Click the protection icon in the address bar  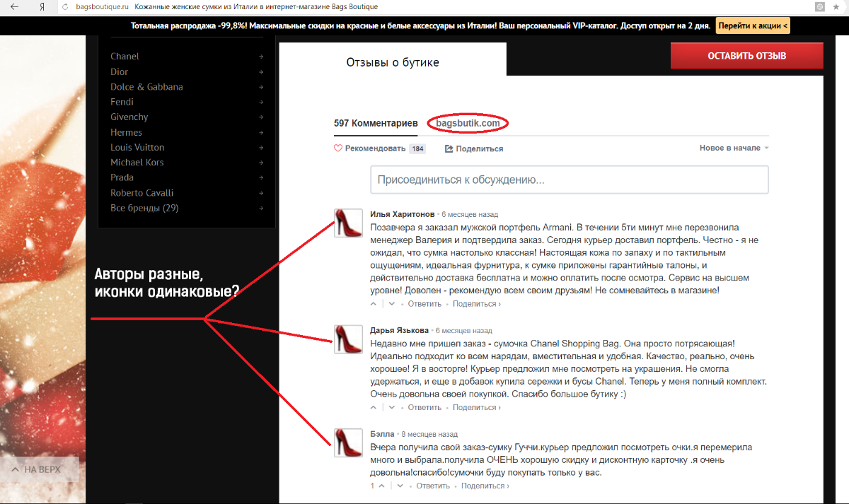820,6
